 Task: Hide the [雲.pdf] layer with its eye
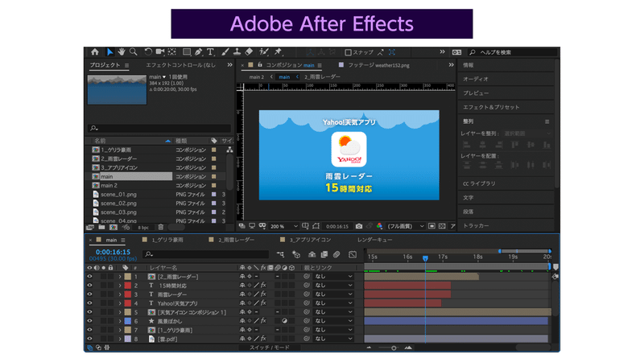[89, 339]
